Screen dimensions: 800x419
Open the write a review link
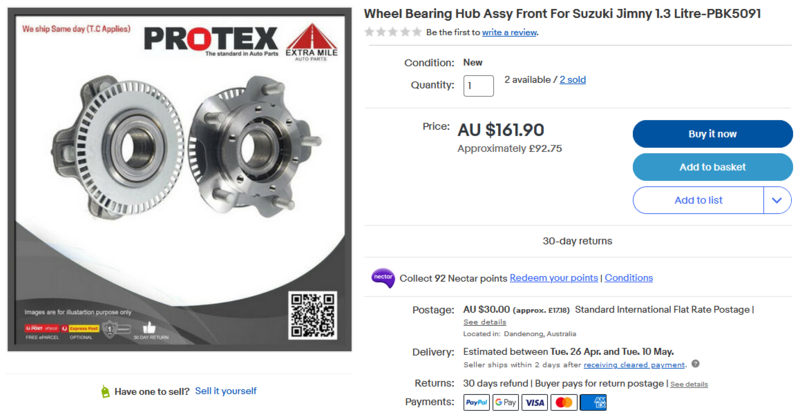509,32
